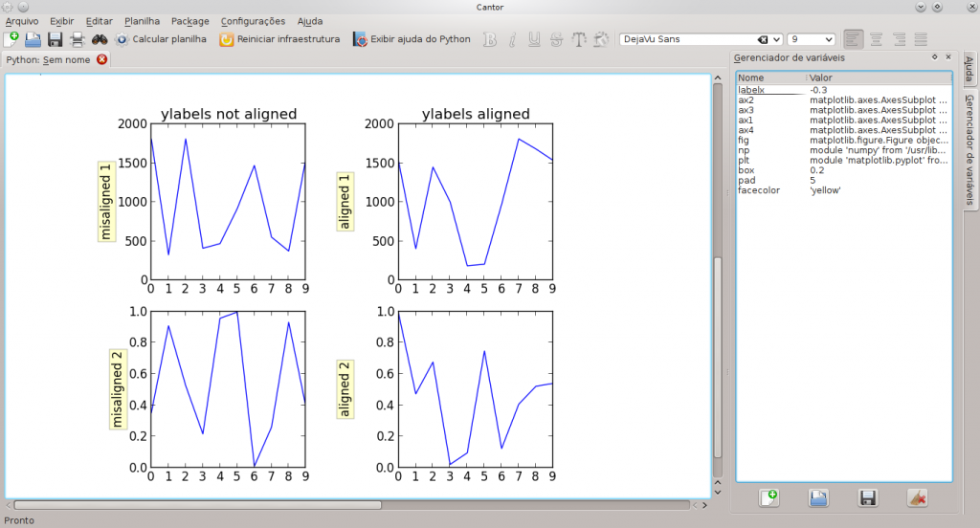Open the text font settings icon
The height and width of the screenshot is (528, 980).
pyautogui.click(x=579, y=39)
